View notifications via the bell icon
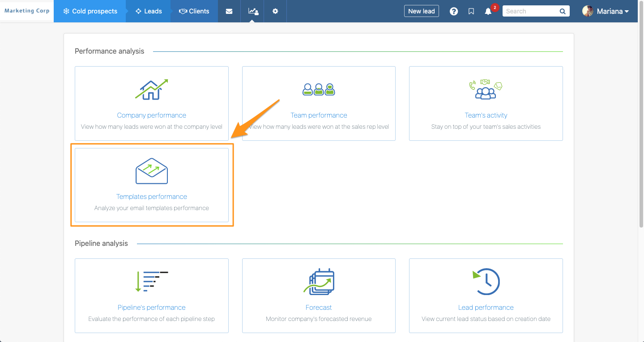This screenshot has height=342, width=644. 488,12
